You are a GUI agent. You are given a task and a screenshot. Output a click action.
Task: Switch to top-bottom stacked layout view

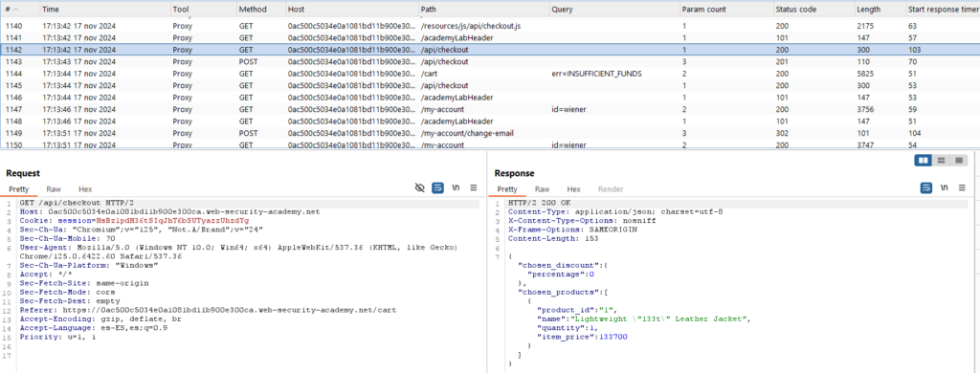[x=941, y=162]
